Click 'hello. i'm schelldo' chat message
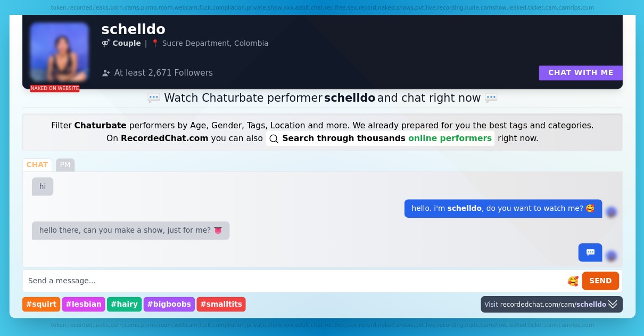The image size is (644, 336). [x=503, y=208]
